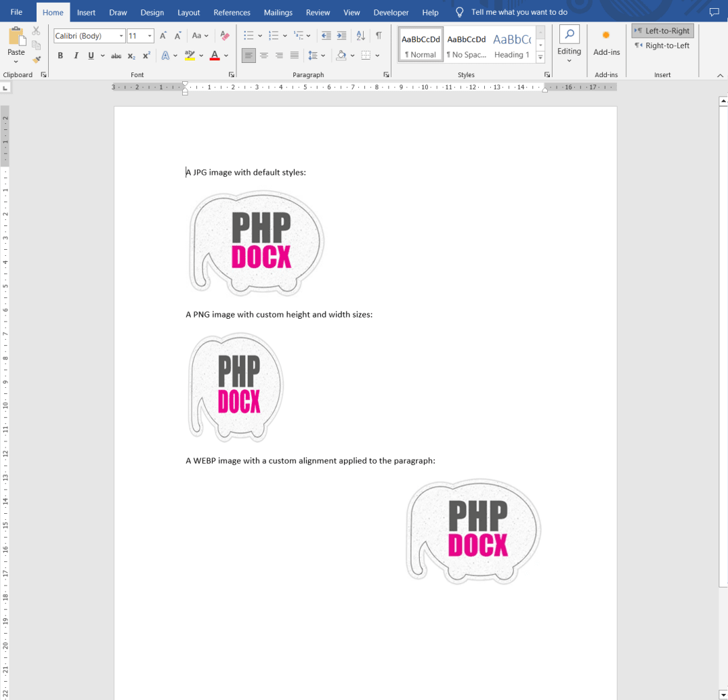Apply superscript formatting
Screen dimensions: 728x700
[x=146, y=56]
